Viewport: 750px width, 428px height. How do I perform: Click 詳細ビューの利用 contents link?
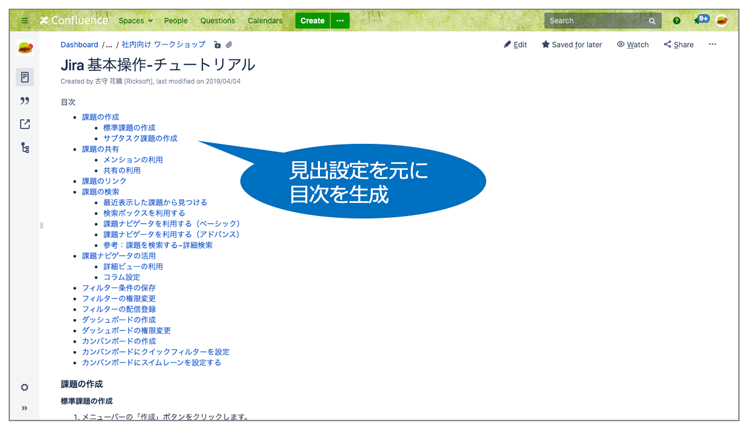(133, 266)
